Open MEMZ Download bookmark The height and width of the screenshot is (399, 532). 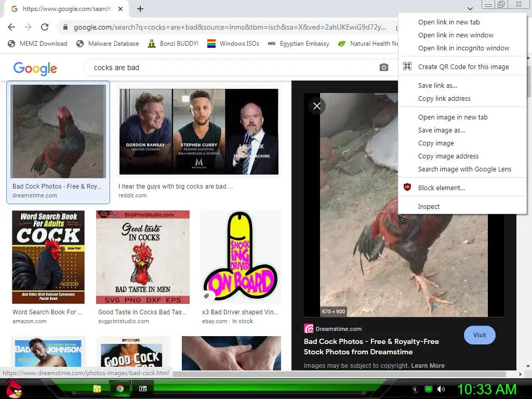tap(37, 44)
